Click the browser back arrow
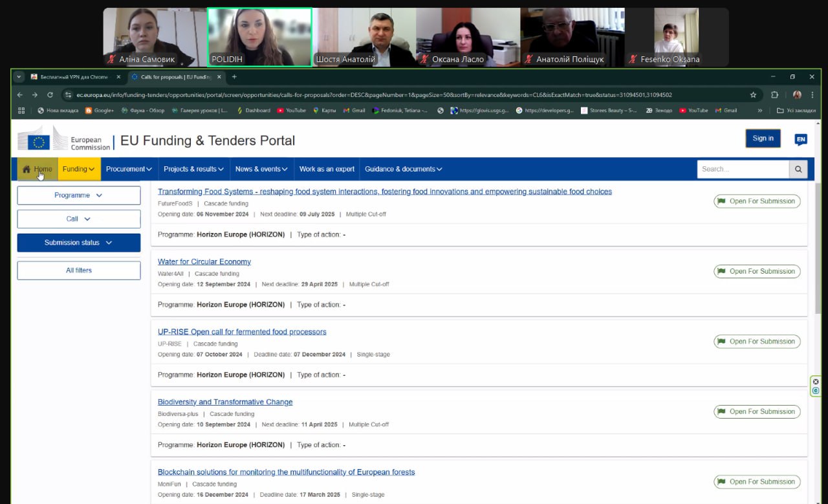The image size is (828, 504). click(x=20, y=94)
